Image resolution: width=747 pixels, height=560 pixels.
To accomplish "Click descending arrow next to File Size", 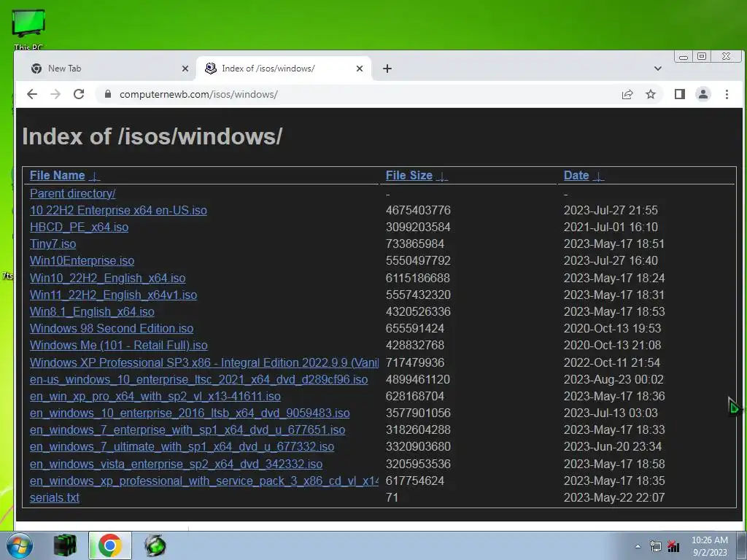I will coord(443,176).
